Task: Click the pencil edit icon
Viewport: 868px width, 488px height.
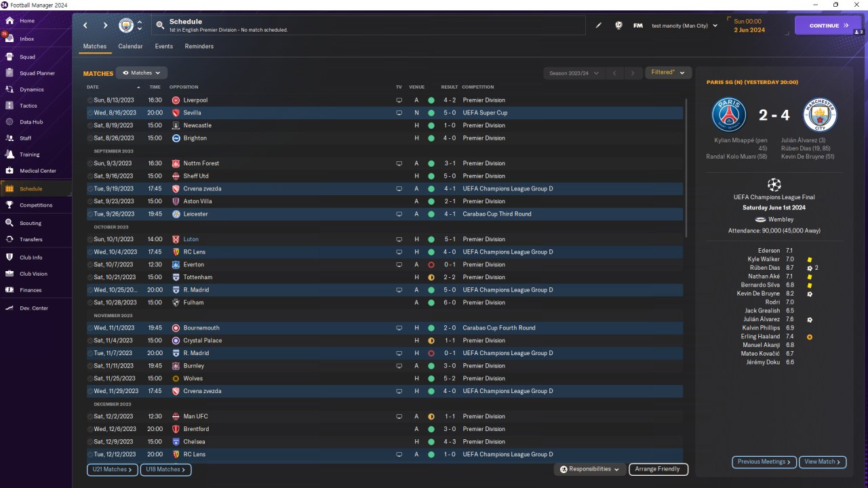Action: point(599,26)
